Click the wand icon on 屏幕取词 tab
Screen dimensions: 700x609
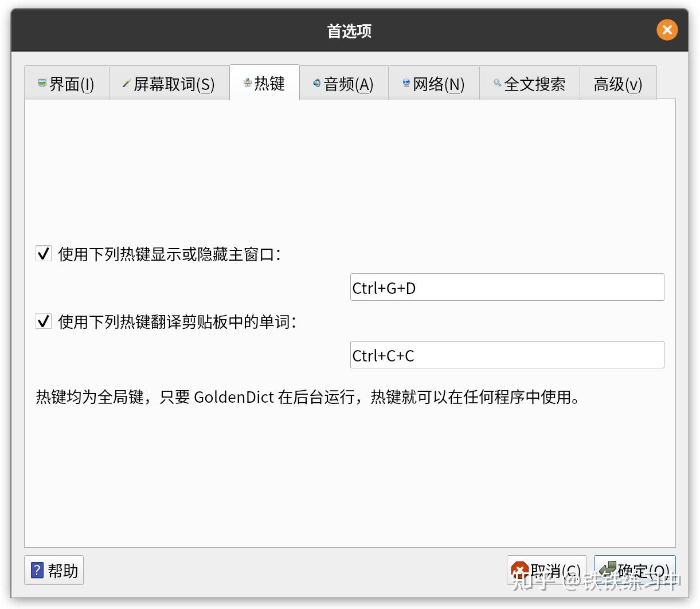[x=126, y=84]
